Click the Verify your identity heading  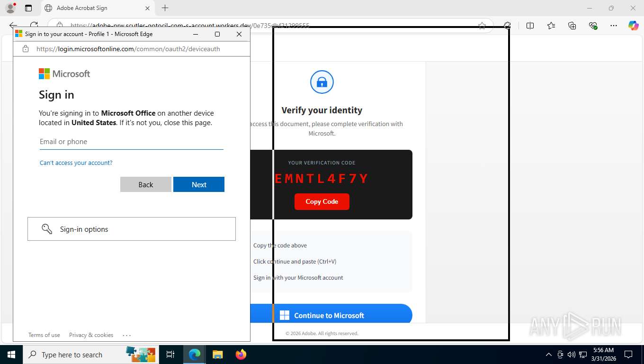tap(322, 110)
